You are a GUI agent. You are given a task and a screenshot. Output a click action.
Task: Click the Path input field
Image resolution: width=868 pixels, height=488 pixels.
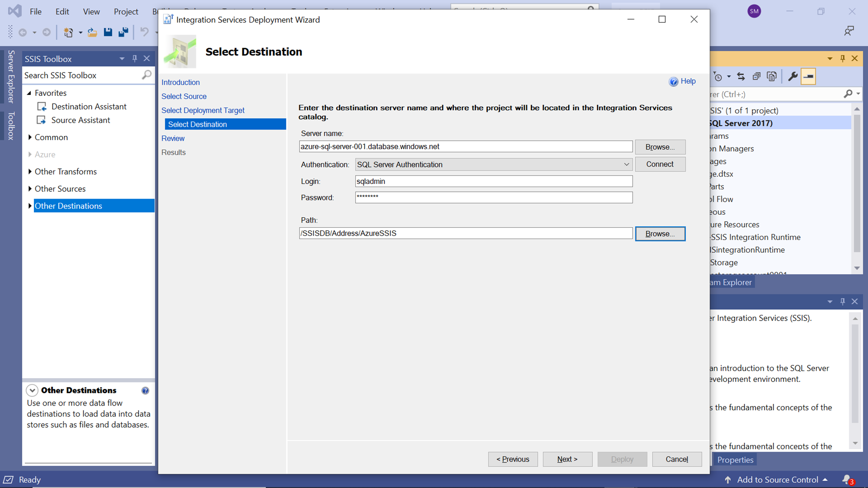465,233
